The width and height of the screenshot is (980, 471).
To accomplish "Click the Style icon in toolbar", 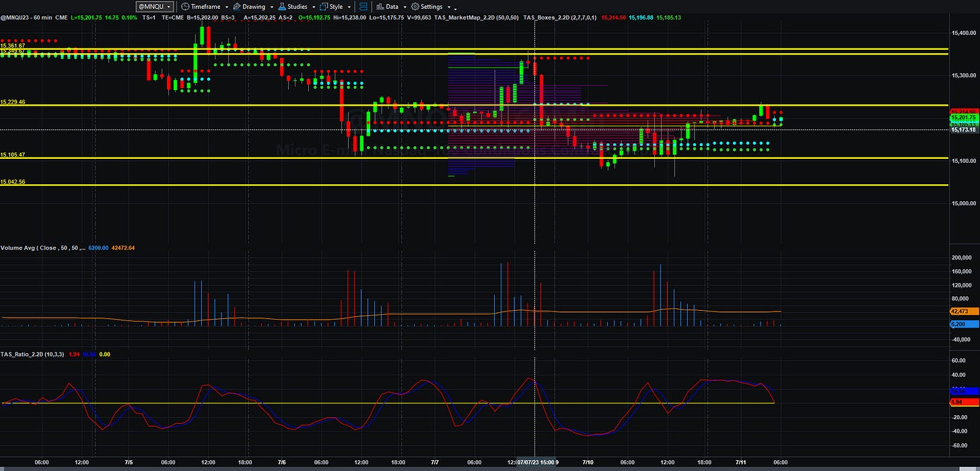I will coord(324,7).
